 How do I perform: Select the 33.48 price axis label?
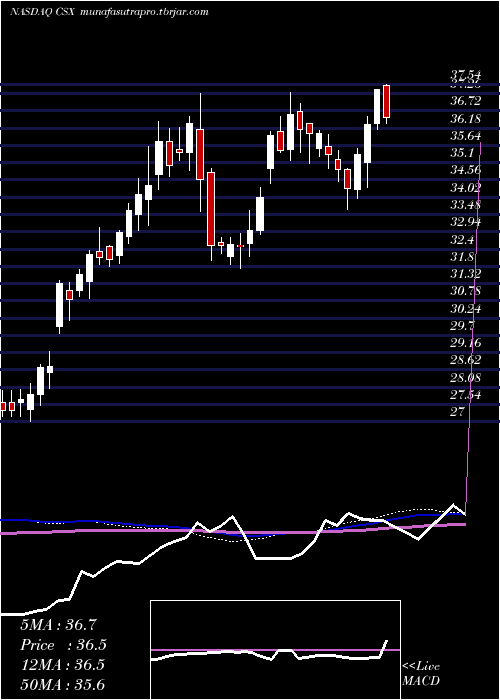coord(466,205)
